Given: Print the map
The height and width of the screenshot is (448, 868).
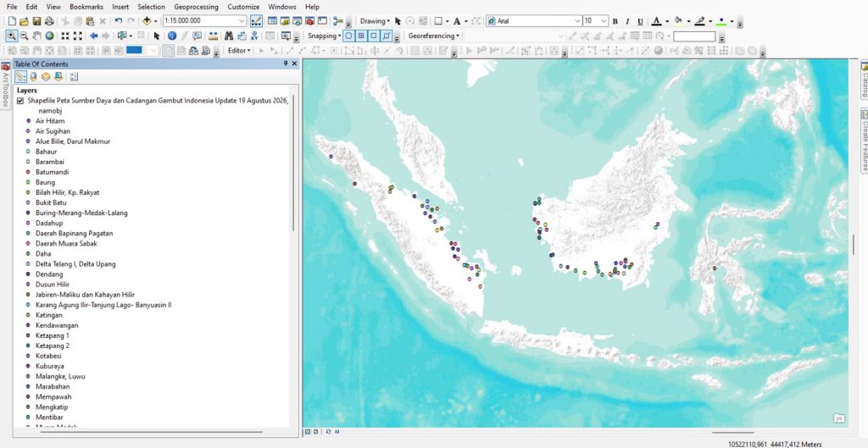Looking at the screenshot, I should tap(49, 21).
